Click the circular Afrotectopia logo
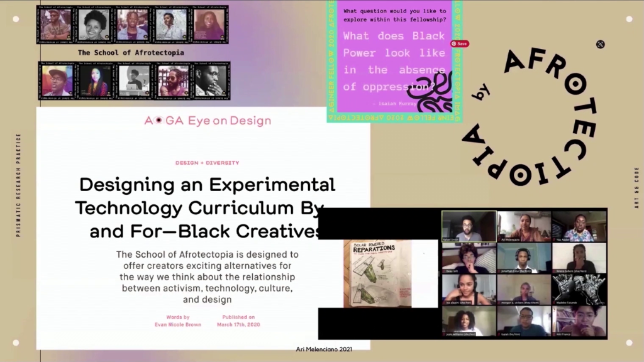This screenshot has height=362, width=644. [x=529, y=118]
